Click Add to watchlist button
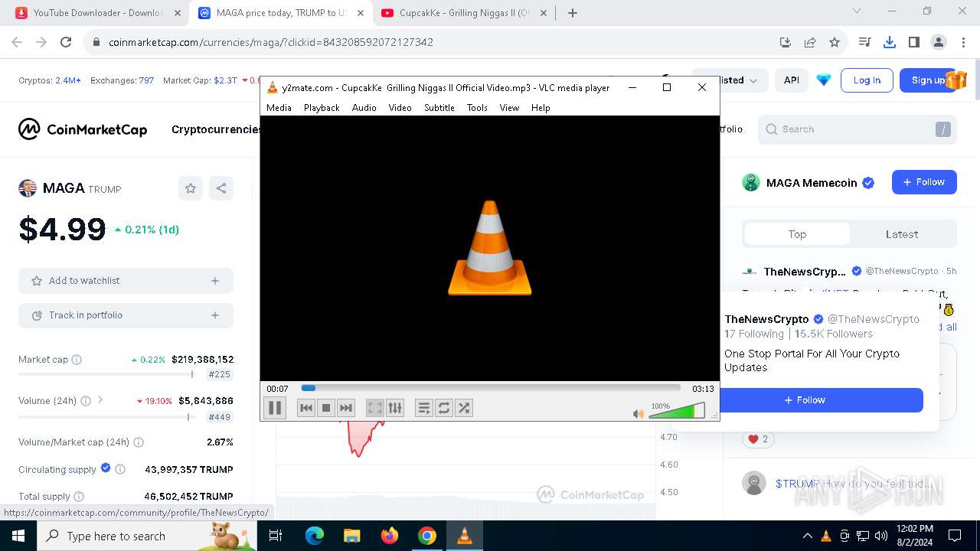This screenshot has height=551, width=980. [126, 281]
